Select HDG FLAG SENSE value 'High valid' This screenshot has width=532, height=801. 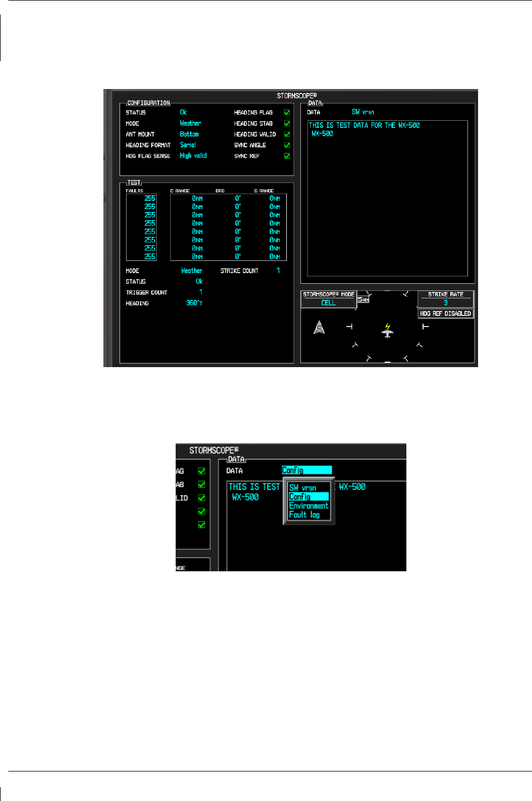point(193,156)
